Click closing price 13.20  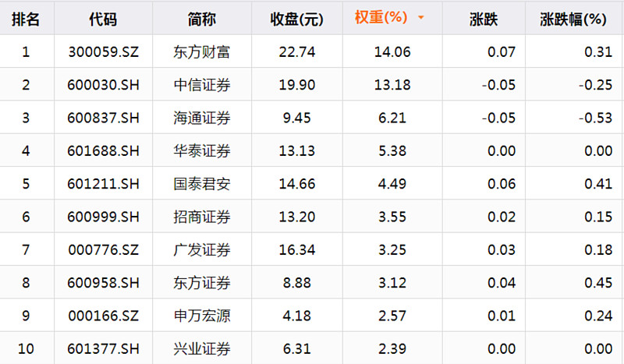(297, 217)
